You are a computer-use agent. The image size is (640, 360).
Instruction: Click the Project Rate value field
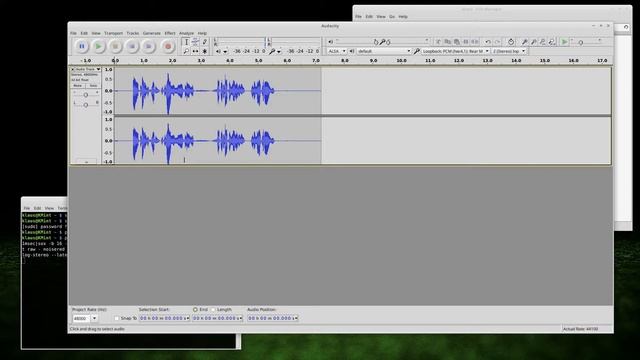point(81,318)
